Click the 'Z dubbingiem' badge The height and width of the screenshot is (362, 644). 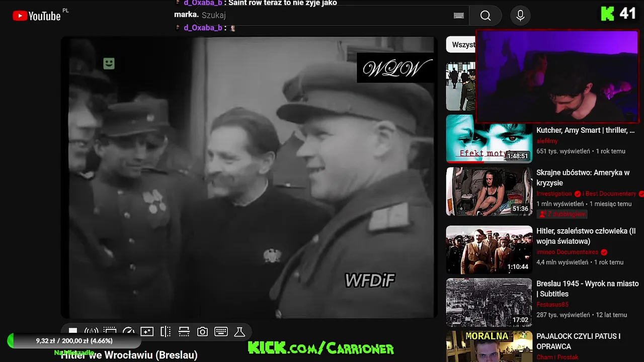click(562, 214)
